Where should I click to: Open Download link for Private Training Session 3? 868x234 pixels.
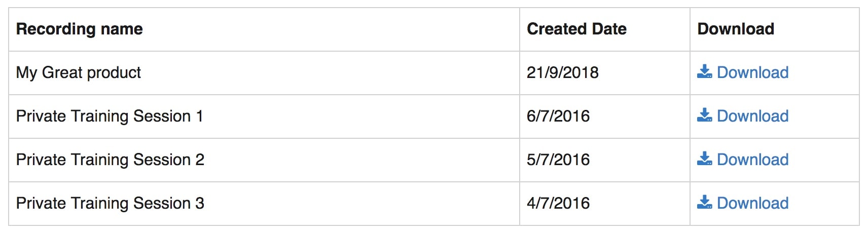point(743,203)
